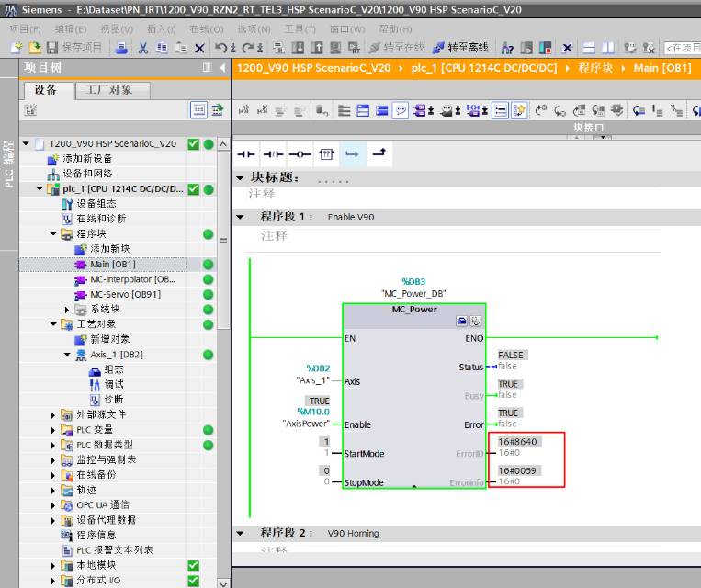Open the 编辑(E) menu

(x=71, y=29)
